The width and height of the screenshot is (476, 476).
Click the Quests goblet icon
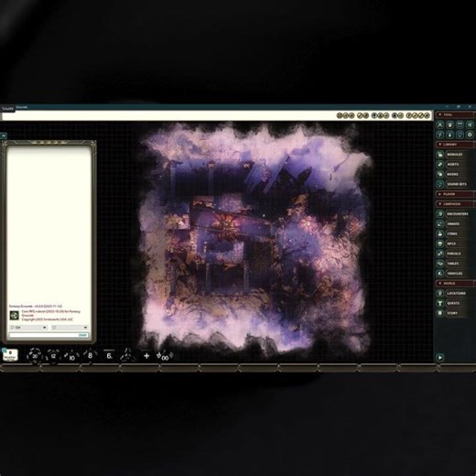click(x=439, y=303)
